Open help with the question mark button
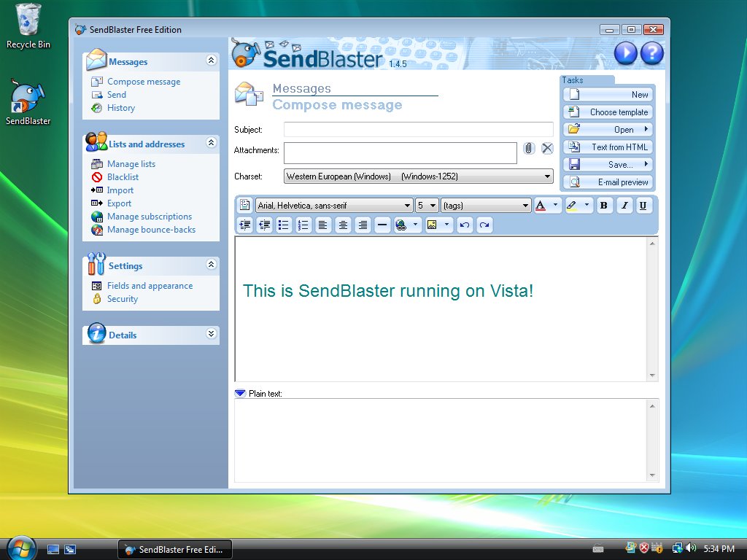Screen dimensions: 747x560 (x=652, y=52)
